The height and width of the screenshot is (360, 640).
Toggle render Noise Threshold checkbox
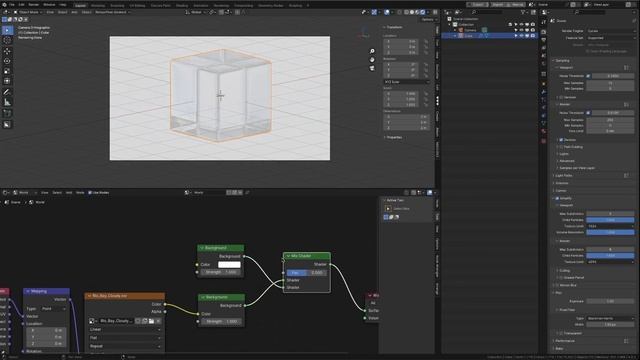[x=588, y=113]
